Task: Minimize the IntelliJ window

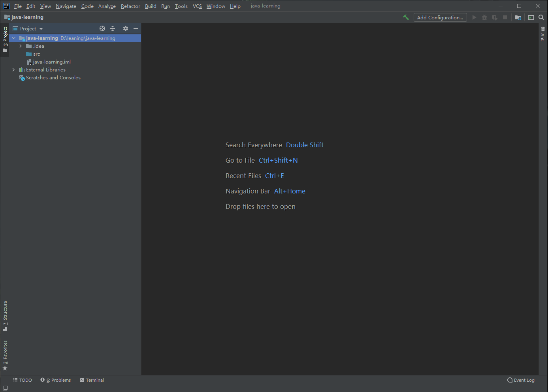Action: pos(501,6)
